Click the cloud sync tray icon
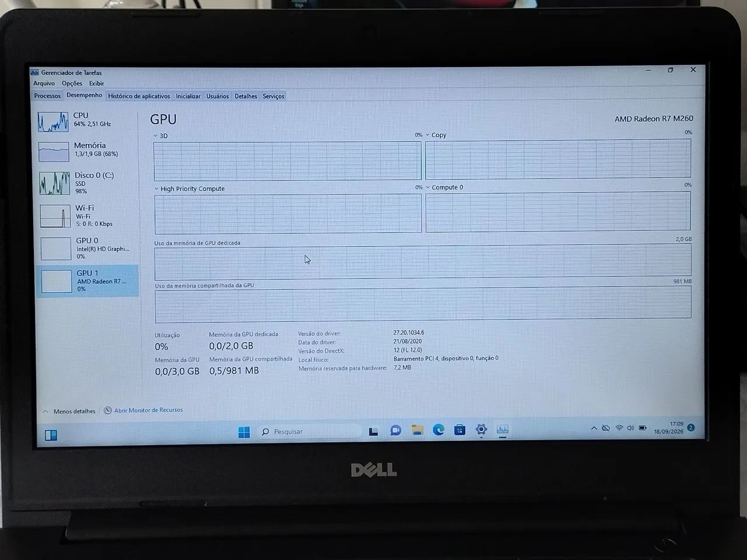The height and width of the screenshot is (560, 747). point(606,428)
